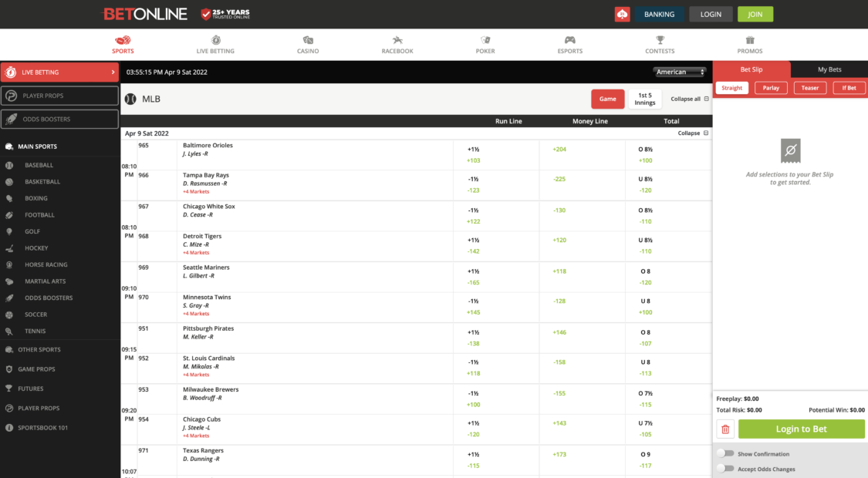The width and height of the screenshot is (868, 478).
Task: Select Chicago White Sox money line -130
Action: coord(559,210)
